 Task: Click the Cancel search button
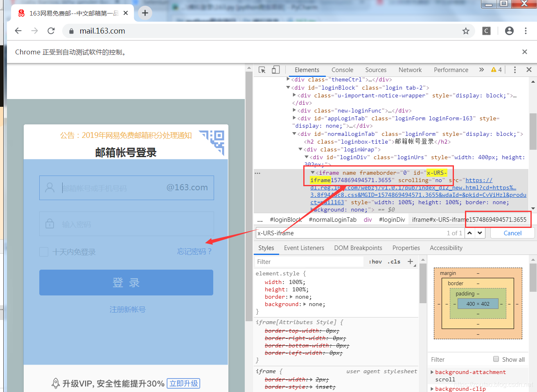click(512, 233)
